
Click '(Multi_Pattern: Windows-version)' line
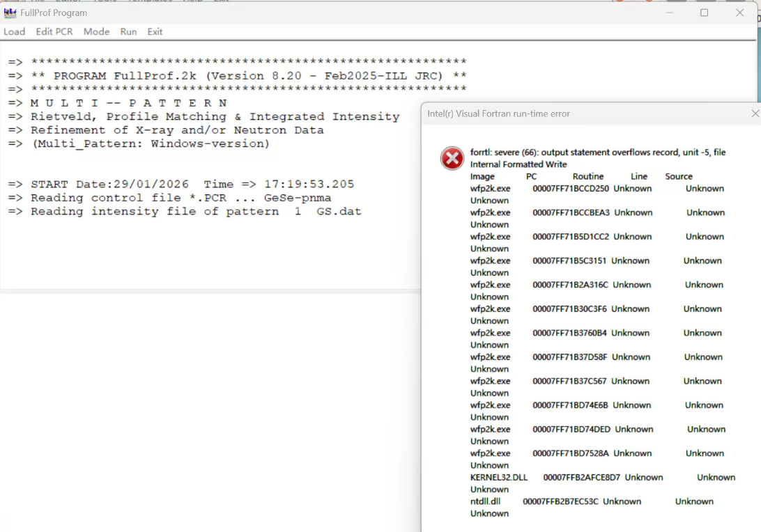(139, 144)
